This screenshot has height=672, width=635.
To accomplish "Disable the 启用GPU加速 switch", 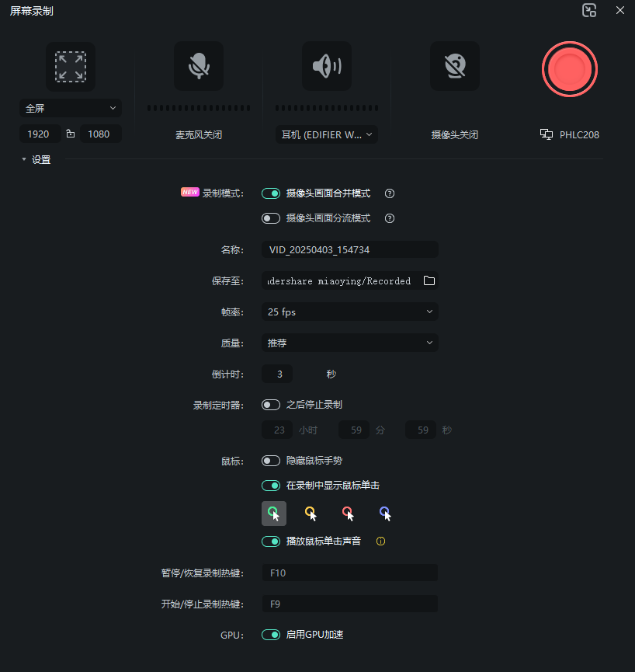I will (x=271, y=635).
